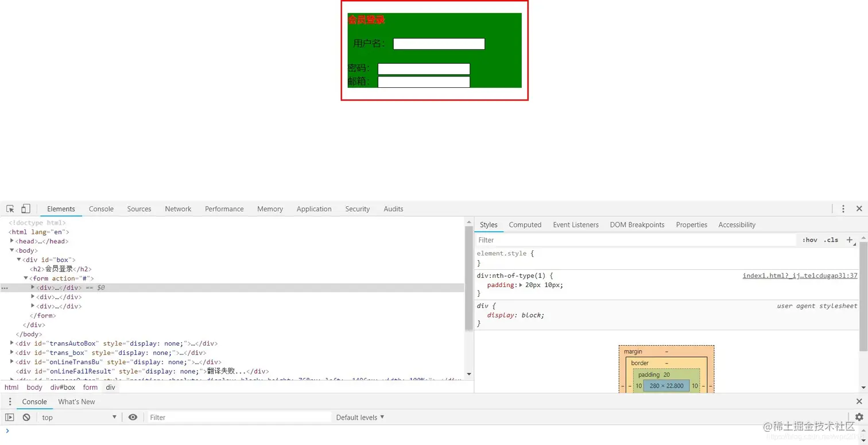868x445 pixels.
Task: Expand the trans_box div node
Action: tap(12, 353)
